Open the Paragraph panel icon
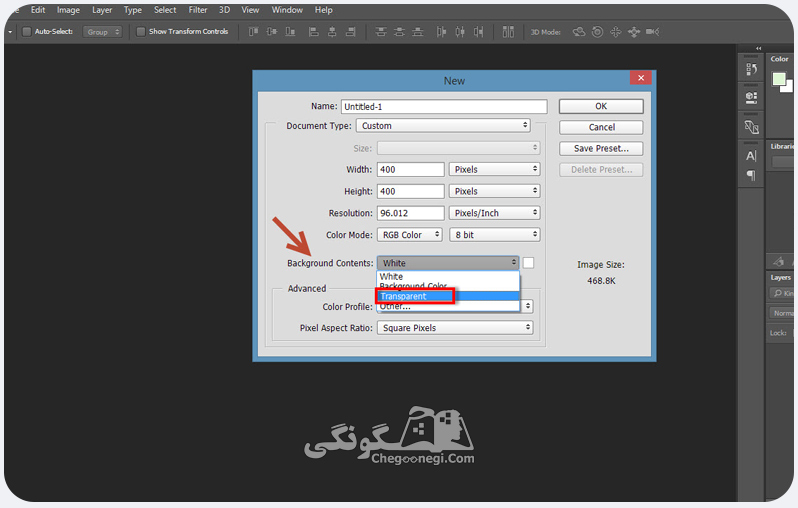This screenshot has width=798, height=508. point(751,176)
